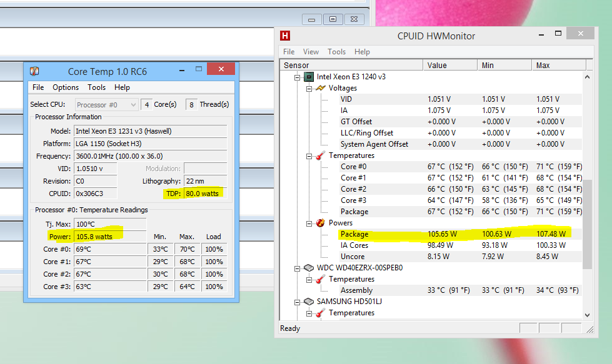Click HWMonitor scrollbar down arrow
Image resolution: width=612 pixels, height=364 pixels.
pyautogui.click(x=588, y=315)
